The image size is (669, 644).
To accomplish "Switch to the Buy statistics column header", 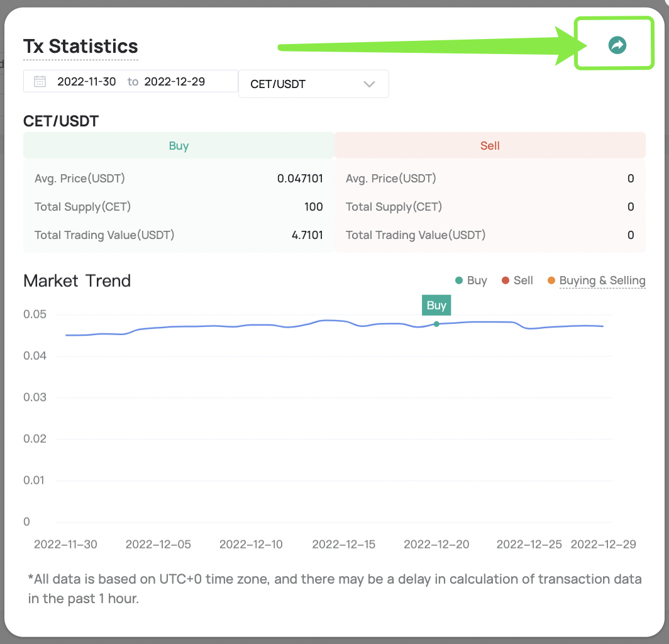I will 179,145.
